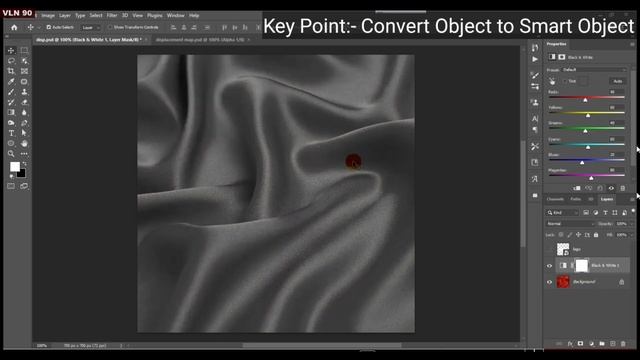Image resolution: width=640 pixels, height=360 pixels.
Task: Open the Edit Toolbar three-dots menu
Action: click(x=24, y=154)
